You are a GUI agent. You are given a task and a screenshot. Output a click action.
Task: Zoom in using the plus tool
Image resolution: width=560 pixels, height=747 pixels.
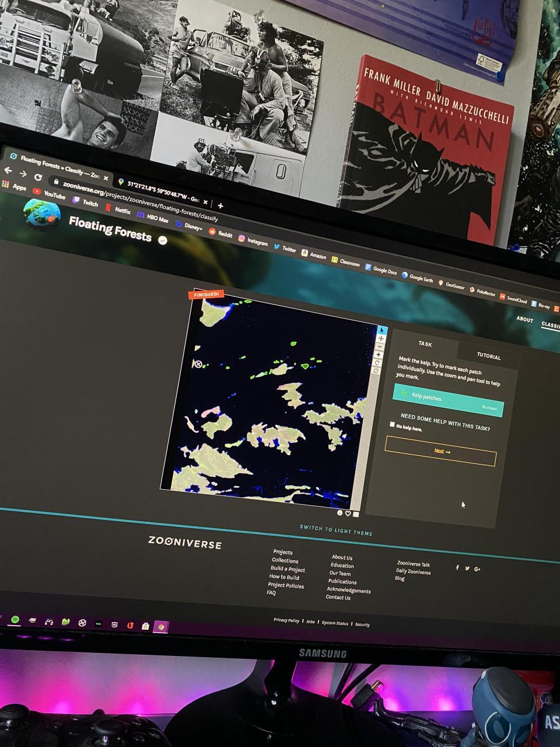(x=379, y=355)
